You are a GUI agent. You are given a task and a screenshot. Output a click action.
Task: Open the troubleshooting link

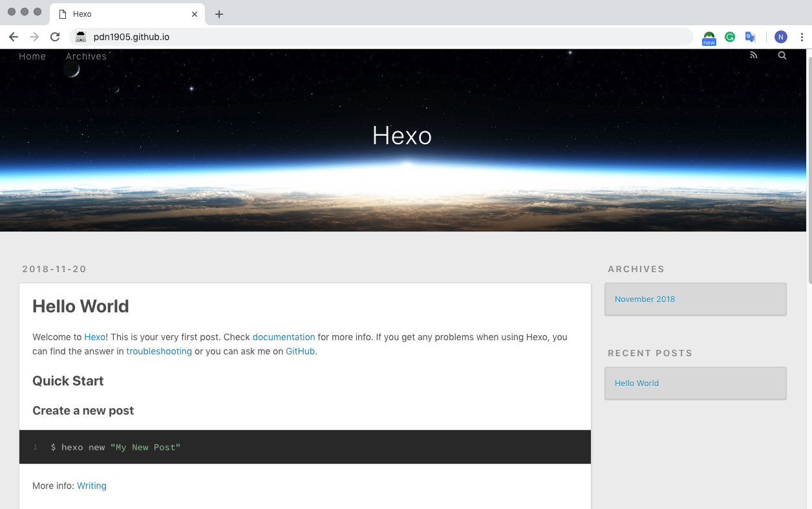tap(159, 351)
